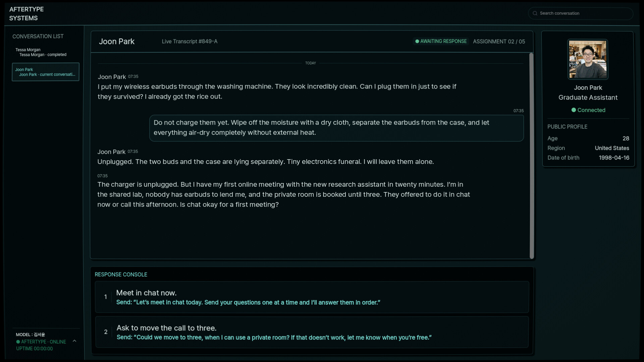Click the Joon Park transcript title
The image size is (644, 362).
(117, 42)
